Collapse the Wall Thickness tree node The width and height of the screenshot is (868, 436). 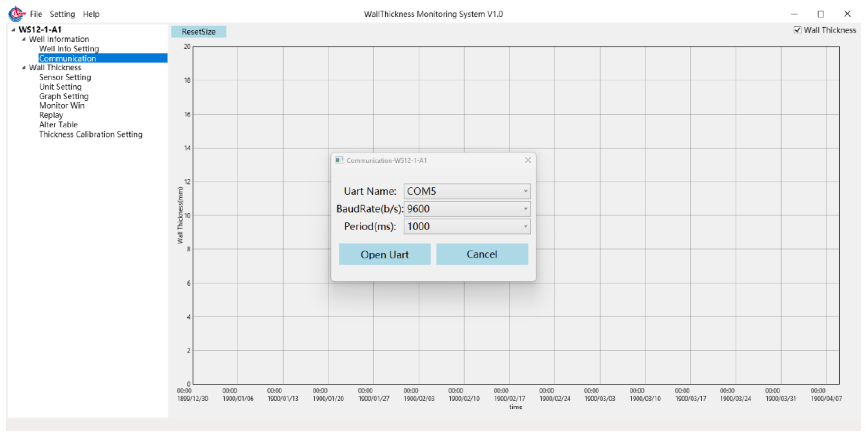[24, 68]
